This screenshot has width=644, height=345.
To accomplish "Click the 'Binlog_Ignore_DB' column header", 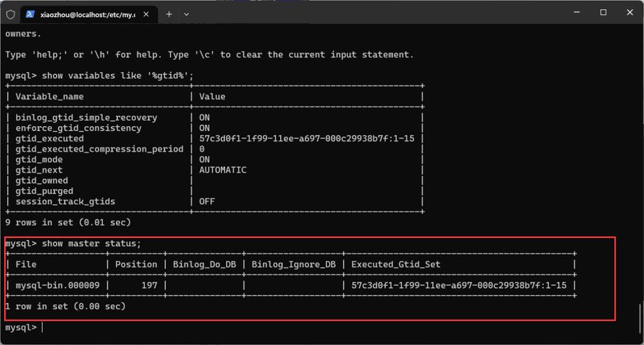I will 293,264.
